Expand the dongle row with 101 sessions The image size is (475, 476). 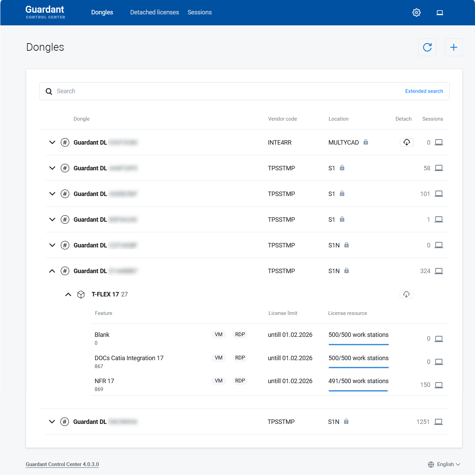click(52, 194)
